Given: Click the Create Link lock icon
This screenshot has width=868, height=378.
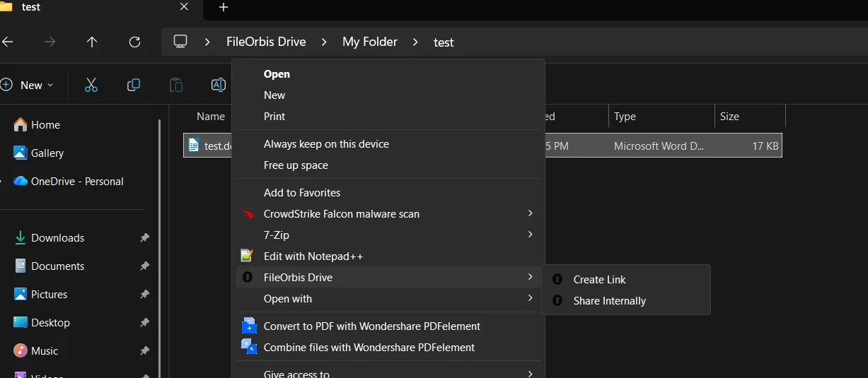Looking at the screenshot, I should [557, 280].
